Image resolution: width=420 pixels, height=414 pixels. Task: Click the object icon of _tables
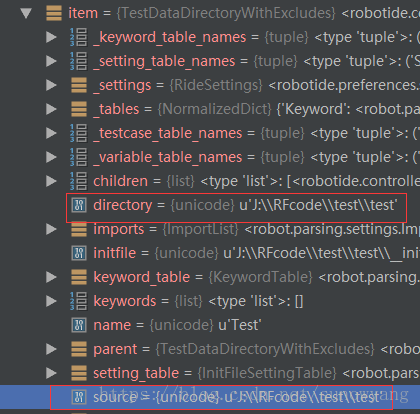coord(79,109)
